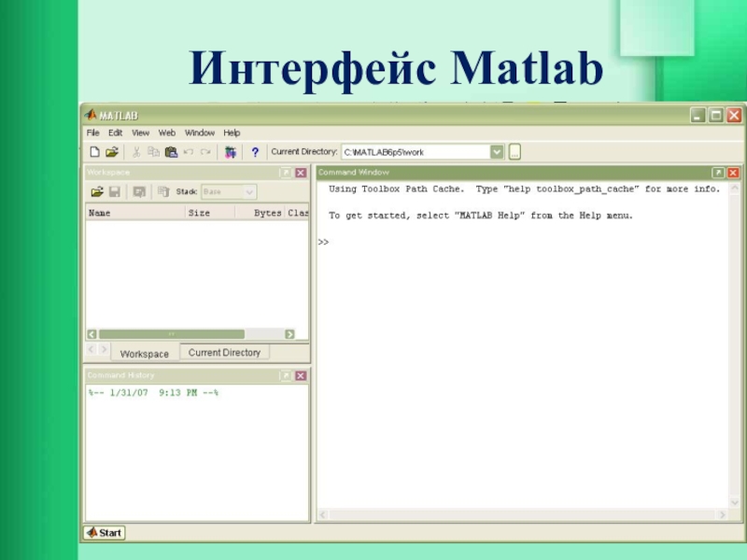The width and height of the screenshot is (747, 560).
Task: Click the Workspace horizontal scrollbar thumb
Action: [172, 334]
